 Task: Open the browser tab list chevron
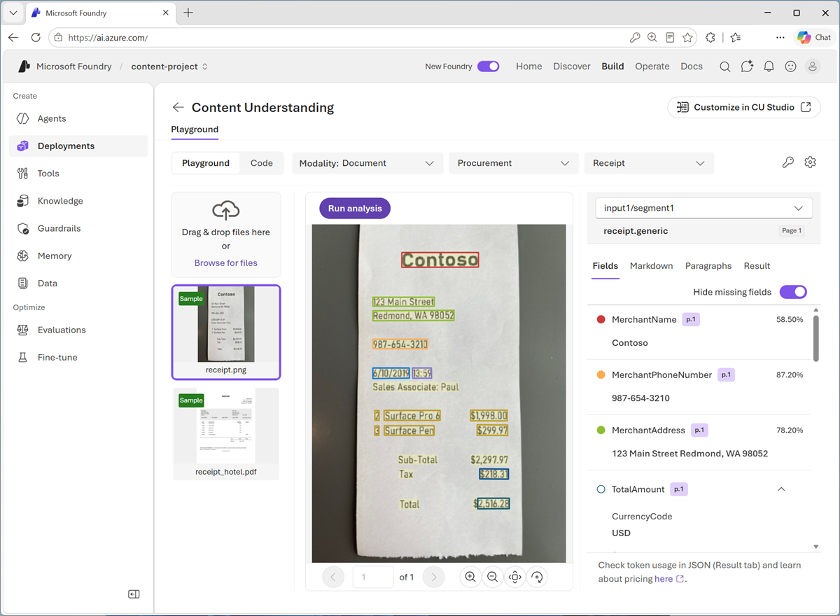click(13, 13)
